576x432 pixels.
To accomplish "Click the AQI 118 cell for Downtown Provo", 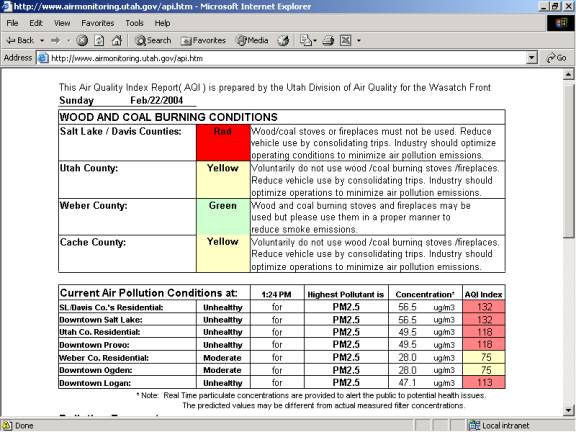I will [484, 345].
